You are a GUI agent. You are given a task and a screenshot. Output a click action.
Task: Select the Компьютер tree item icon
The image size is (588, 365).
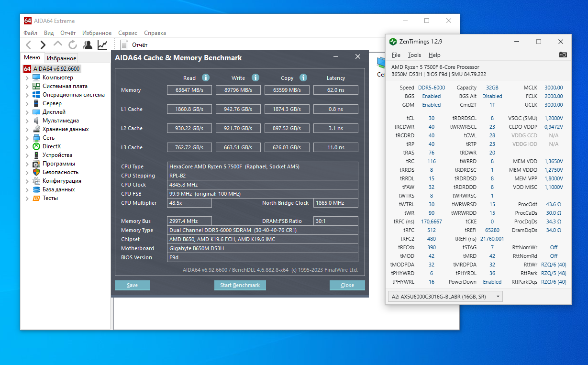pyautogui.click(x=36, y=77)
